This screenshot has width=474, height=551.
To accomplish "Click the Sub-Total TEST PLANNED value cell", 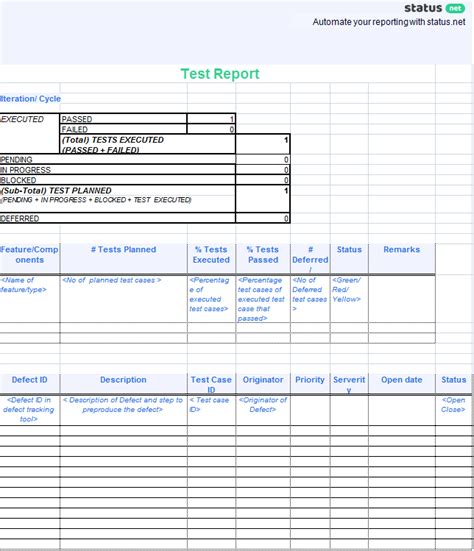I will pos(263,199).
